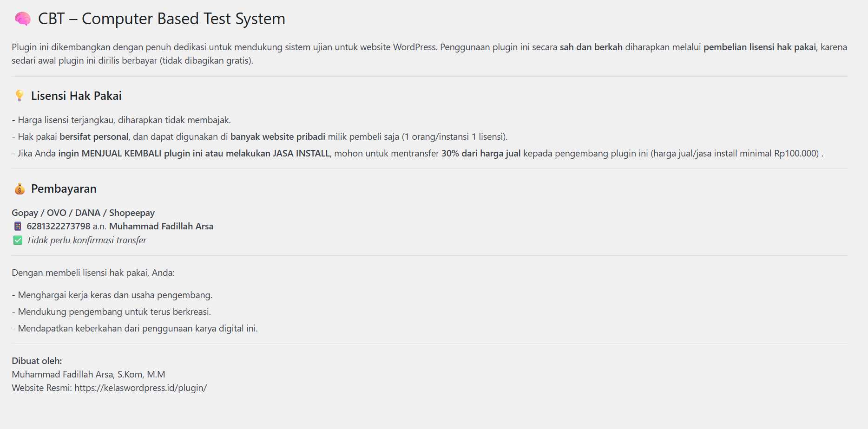Open the kelaswordpress.id/plugin website URL
Viewport: 868px width, 429px height.
pos(141,388)
